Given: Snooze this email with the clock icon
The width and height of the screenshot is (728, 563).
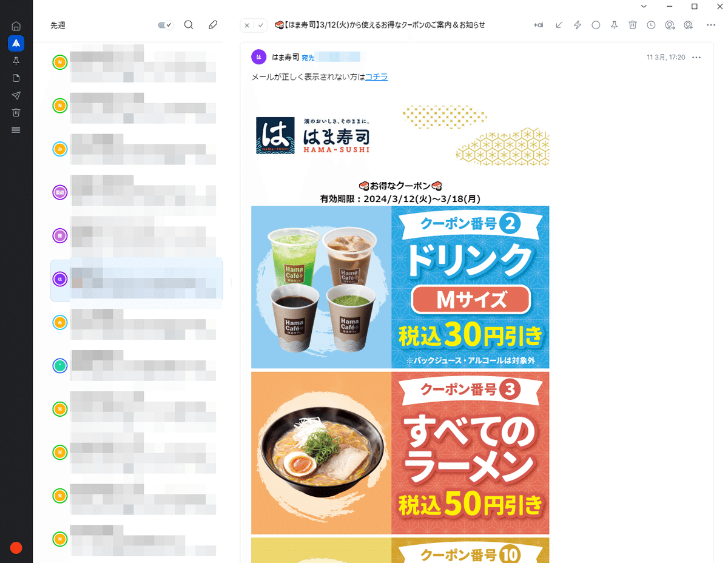Looking at the screenshot, I should [x=651, y=25].
